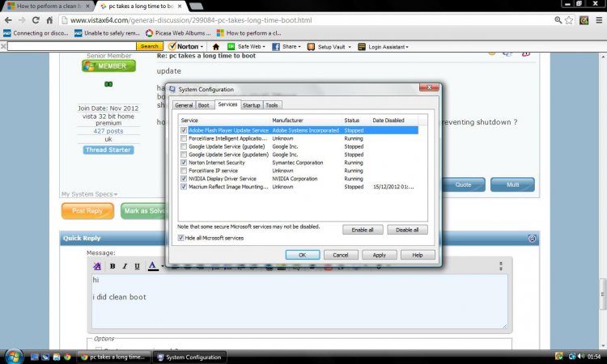Collapse the Quick Reply panel with the round icon
Viewport: 607px width, 364px height.
[532, 239]
